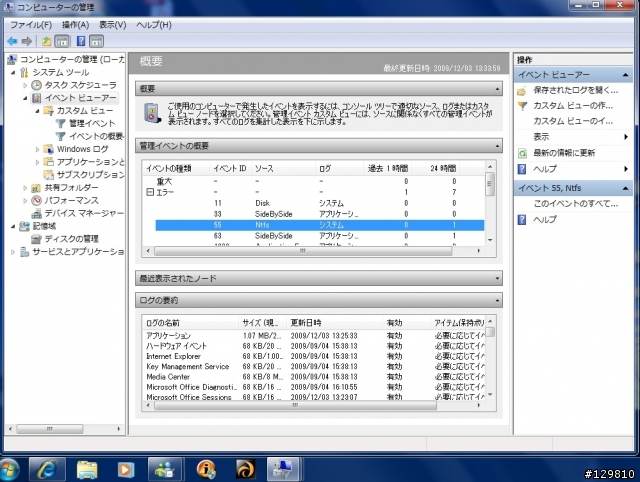Collapse the 記憶域 node arrow
The height and width of the screenshot is (482, 640).
(x=13, y=226)
